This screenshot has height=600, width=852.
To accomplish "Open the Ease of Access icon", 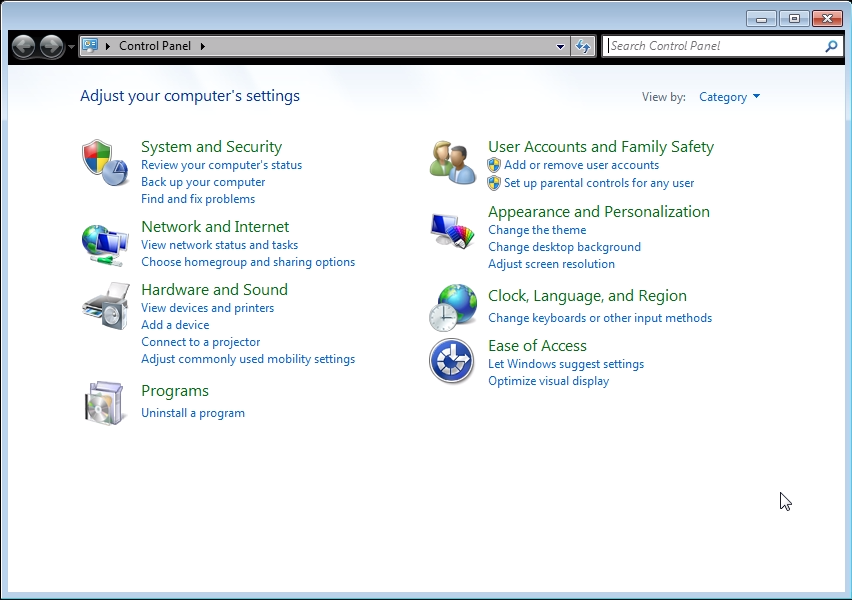I will pyautogui.click(x=452, y=361).
